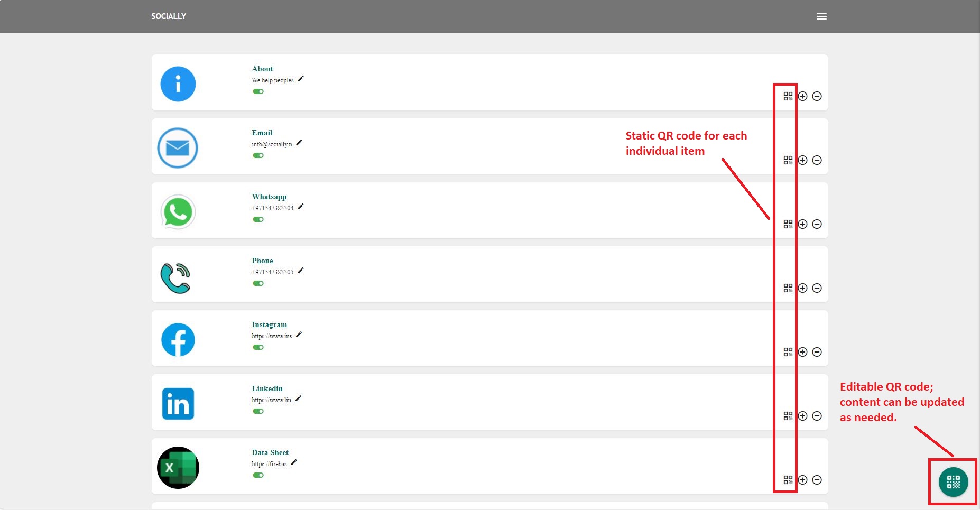Edit the Email address with pencil
The height and width of the screenshot is (510, 980).
coord(299,143)
